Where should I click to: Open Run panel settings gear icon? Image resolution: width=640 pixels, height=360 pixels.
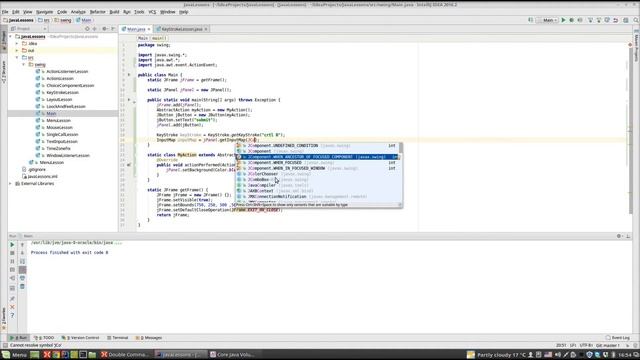click(x=619, y=236)
